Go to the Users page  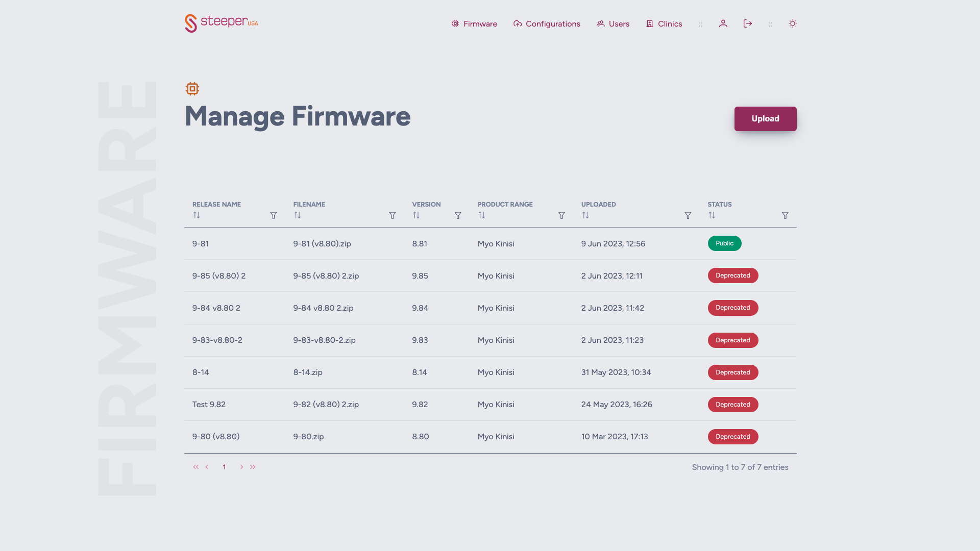(x=613, y=24)
